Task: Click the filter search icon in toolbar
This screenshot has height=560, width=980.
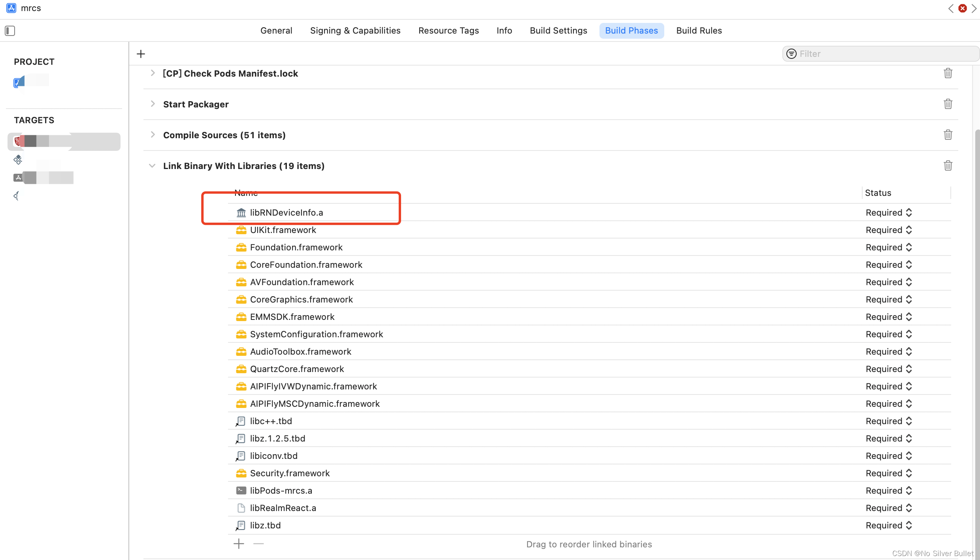Action: [792, 53]
